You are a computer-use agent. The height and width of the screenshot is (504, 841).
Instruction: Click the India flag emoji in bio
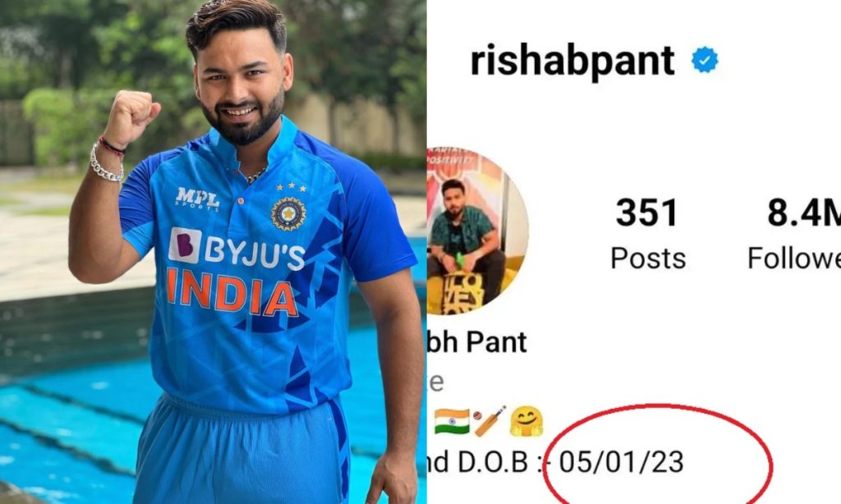[x=452, y=421]
